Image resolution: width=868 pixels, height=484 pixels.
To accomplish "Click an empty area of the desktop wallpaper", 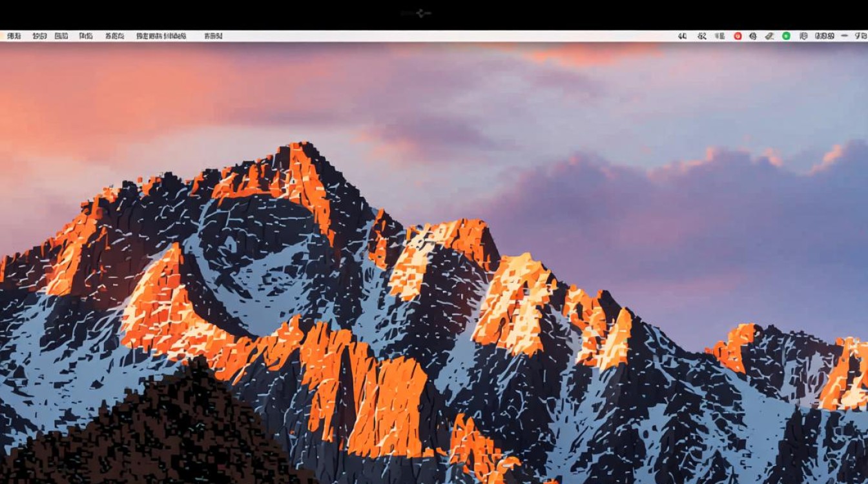I will [x=433, y=258].
